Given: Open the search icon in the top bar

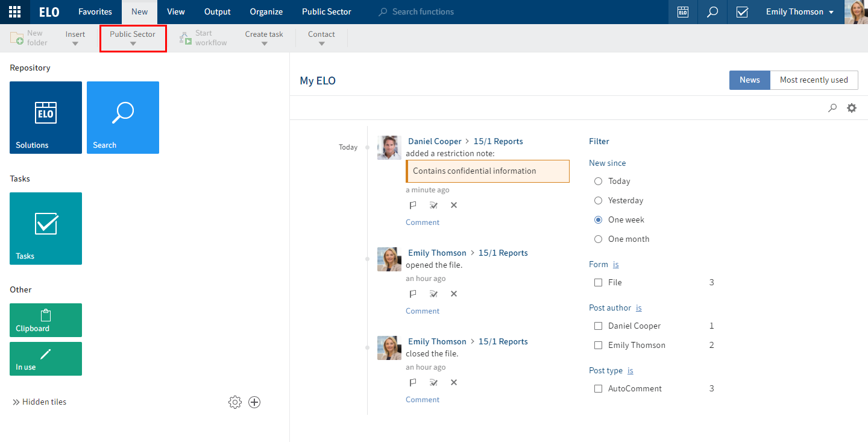Looking at the screenshot, I should pos(712,12).
